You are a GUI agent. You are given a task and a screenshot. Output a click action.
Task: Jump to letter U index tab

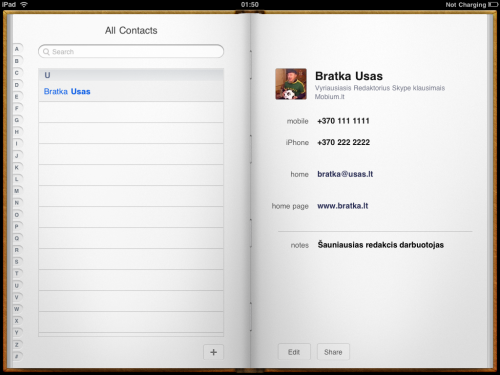point(17,286)
